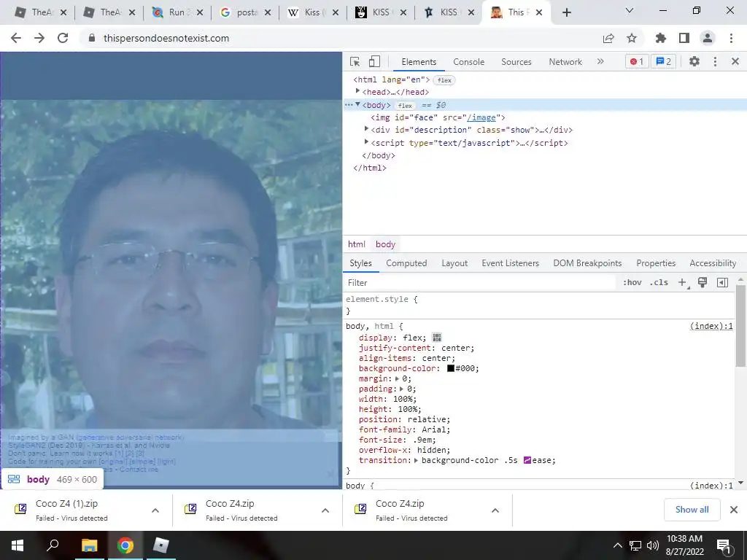Open the (index):1 source link for body, html
This screenshot has height=560, width=747.
711,326
